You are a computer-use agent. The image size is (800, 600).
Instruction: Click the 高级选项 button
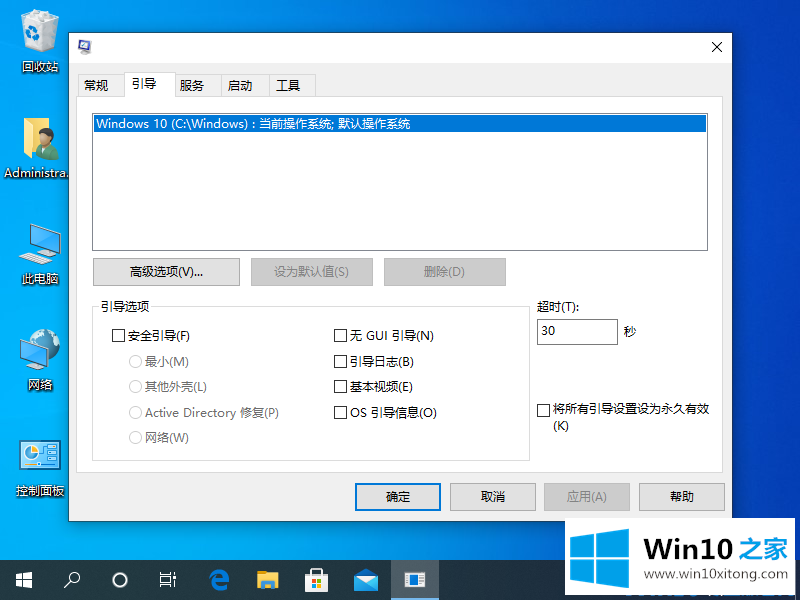pyautogui.click(x=166, y=272)
